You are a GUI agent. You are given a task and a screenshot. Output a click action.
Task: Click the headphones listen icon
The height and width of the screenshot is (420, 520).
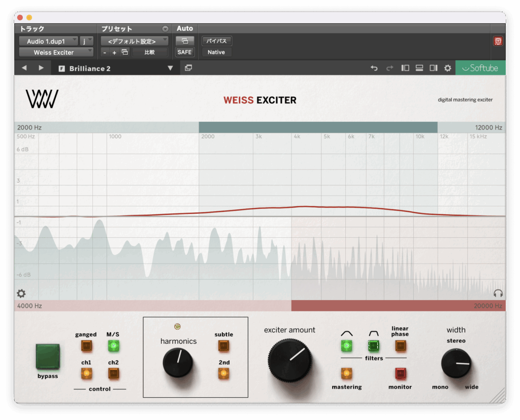coord(498,293)
